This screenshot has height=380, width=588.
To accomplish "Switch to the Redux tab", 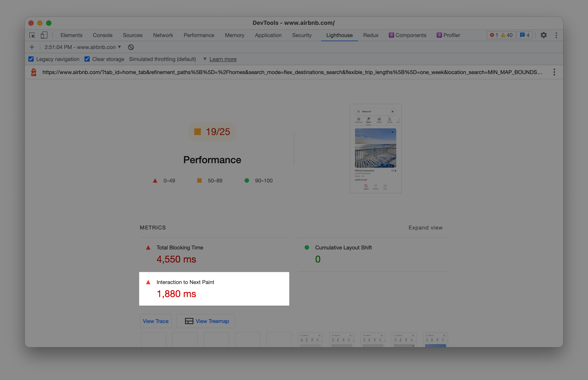I will pyautogui.click(x=371, y=35).
